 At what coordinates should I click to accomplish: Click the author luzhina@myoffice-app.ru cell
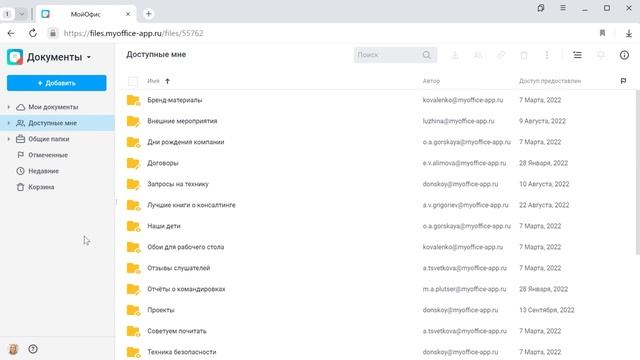[x=458, y=121]
